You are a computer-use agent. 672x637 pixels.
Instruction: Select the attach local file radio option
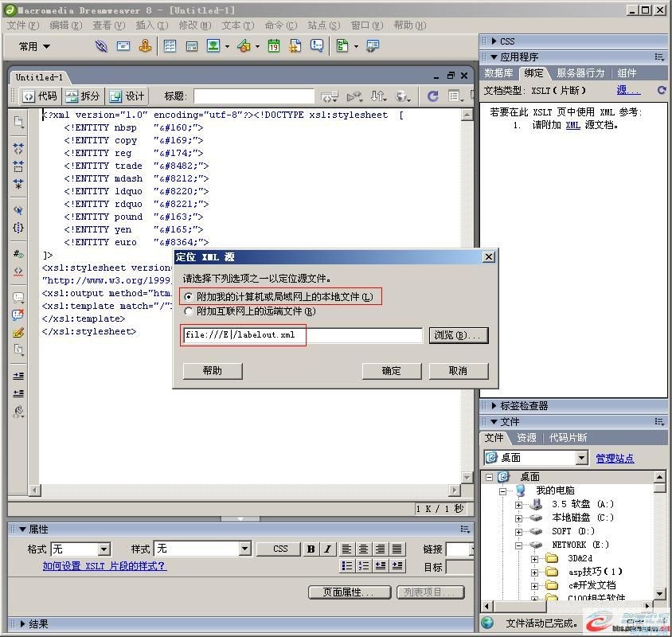pyautogui.click(x=189, y=297)
